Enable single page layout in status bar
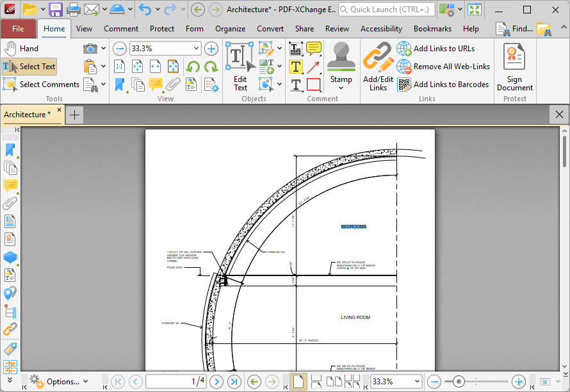This screenshot has height=392, width=570. (x=298, y=382)
